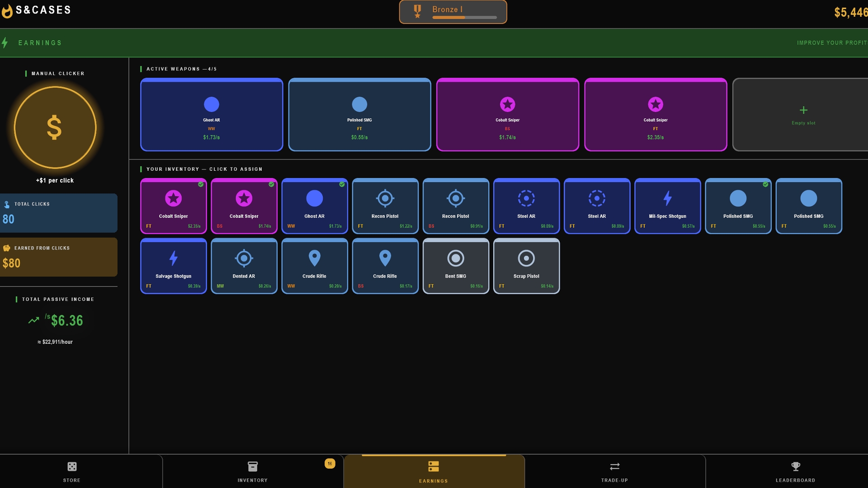Select the Bent SMG inventory card
This screenshot has height=488, width=868.
tap(456, 266)
